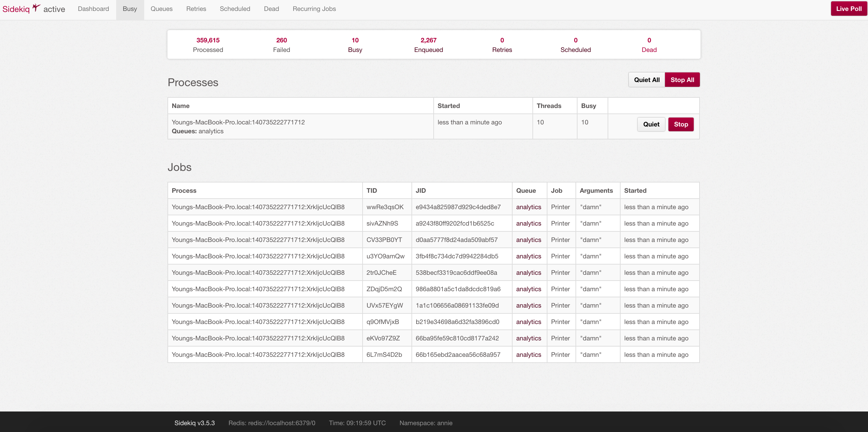Open the Recurring Jobs tab
Screen dimensions: 868x432
314,9
